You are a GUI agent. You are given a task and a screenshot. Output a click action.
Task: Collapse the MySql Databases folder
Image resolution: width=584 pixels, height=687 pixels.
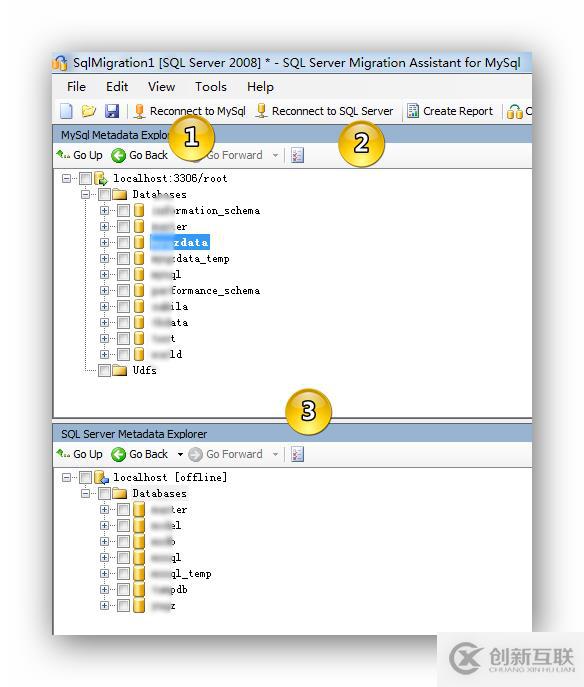tap(85, 194)
